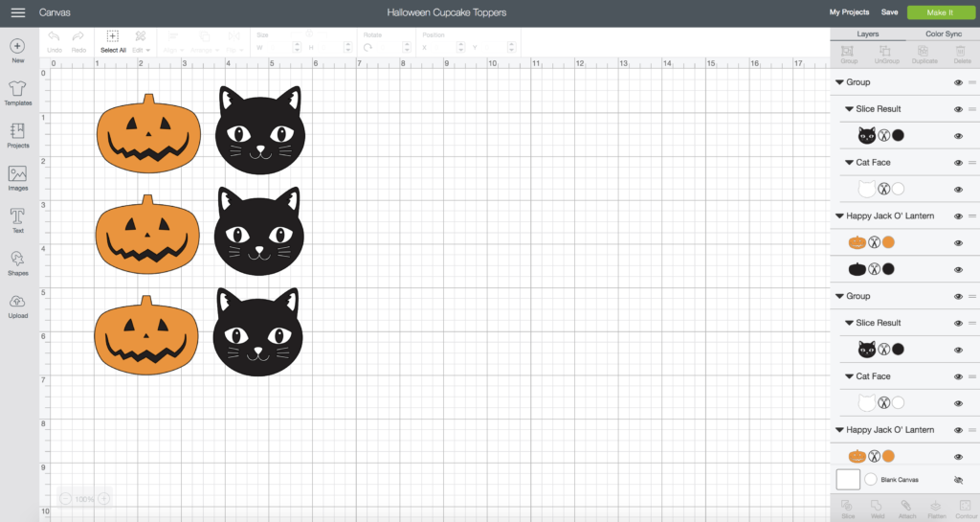Zoom in with the plus button
Viewport: 980px width, 522px height.
[x=103, y=499]
